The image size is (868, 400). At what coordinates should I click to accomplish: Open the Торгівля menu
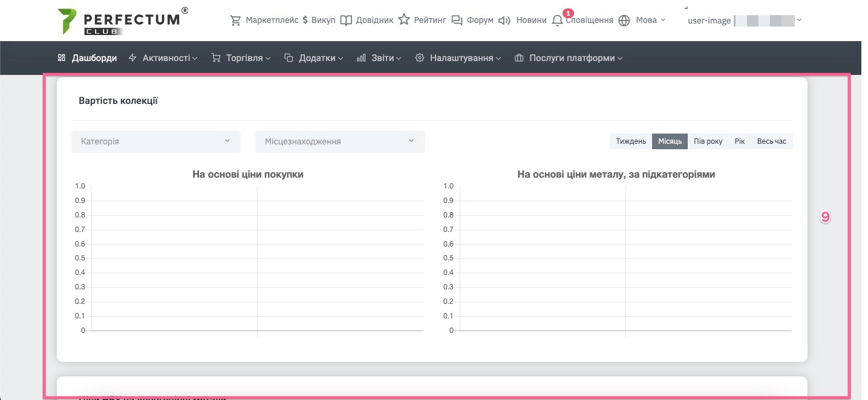pyautogui.click(x=241, y=58)
